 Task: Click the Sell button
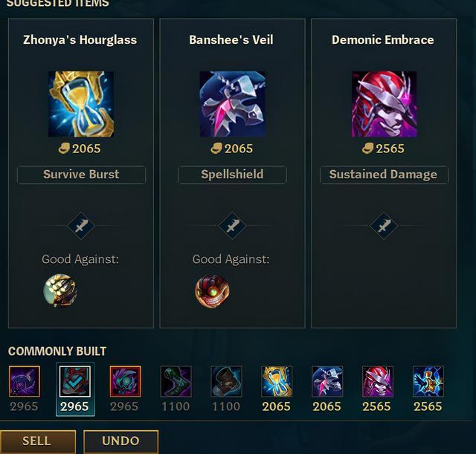pos(38,441)
